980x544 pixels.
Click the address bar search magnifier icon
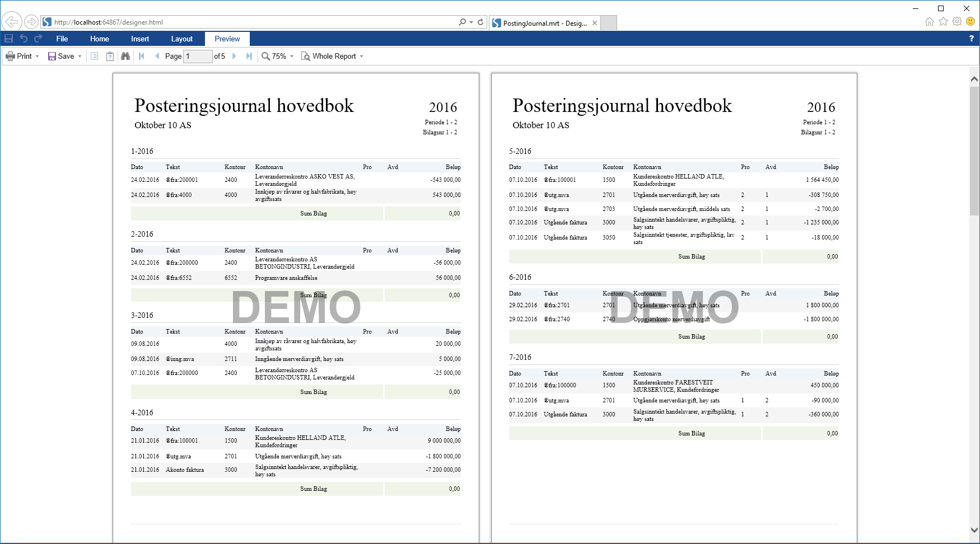pyautogui.click(x=462, y=22)
